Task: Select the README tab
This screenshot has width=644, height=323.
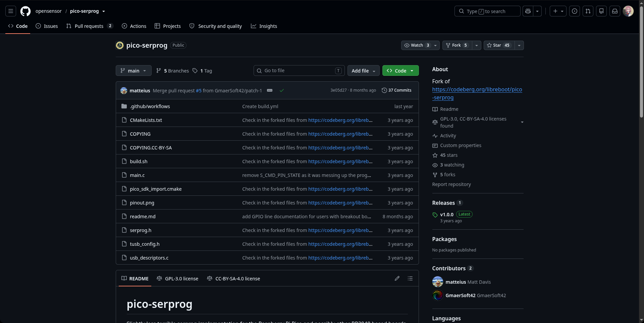Action: [135, 279]
